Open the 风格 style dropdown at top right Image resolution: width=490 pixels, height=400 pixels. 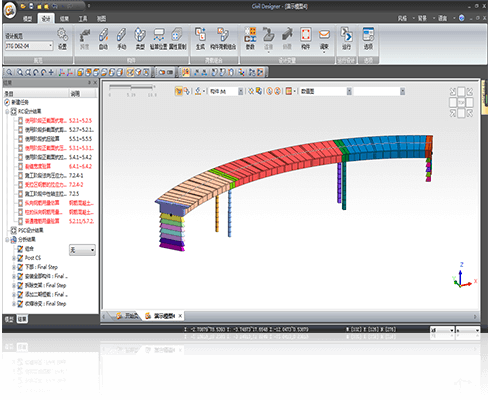[x=405, y=18]
